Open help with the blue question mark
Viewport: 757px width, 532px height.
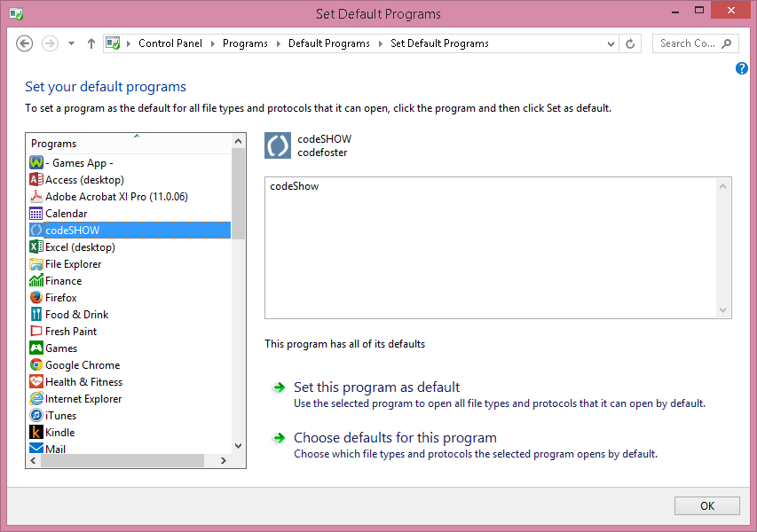pos(742,68)
